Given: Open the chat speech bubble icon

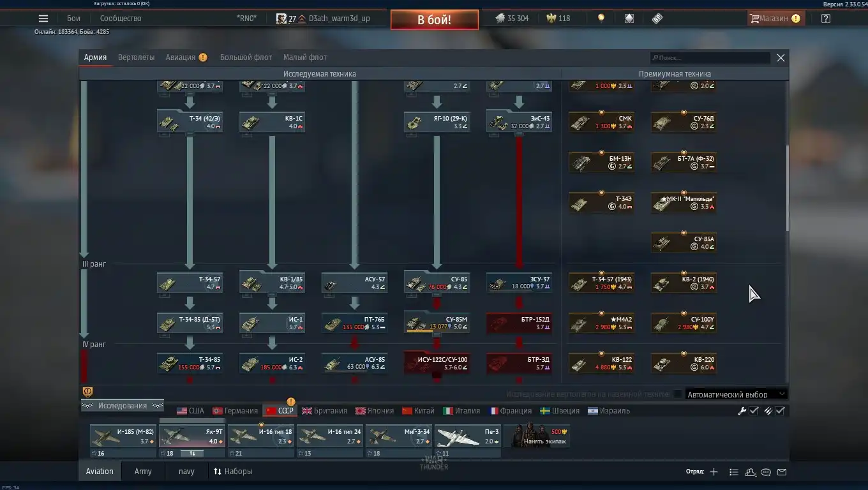Looking at the screenshot, I should [766, 472].
